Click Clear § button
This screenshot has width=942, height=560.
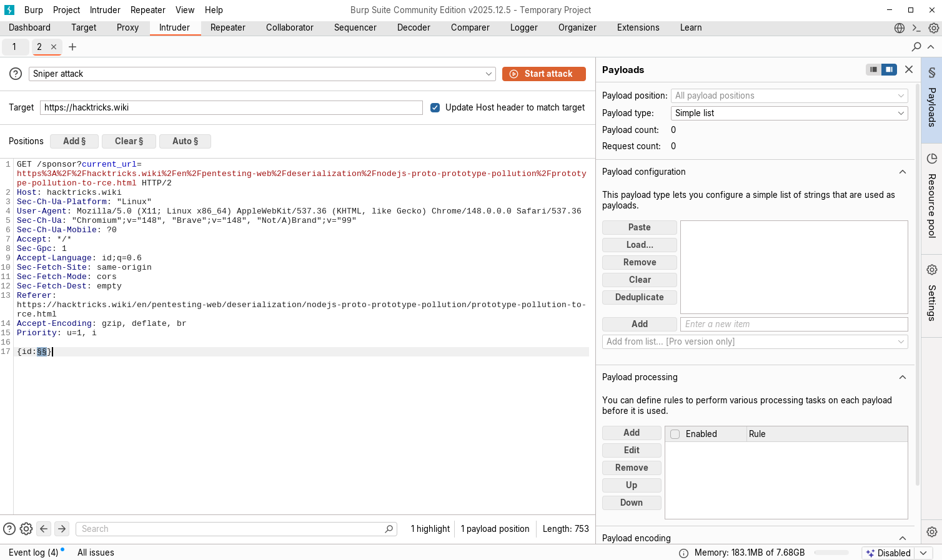(129, 141)
